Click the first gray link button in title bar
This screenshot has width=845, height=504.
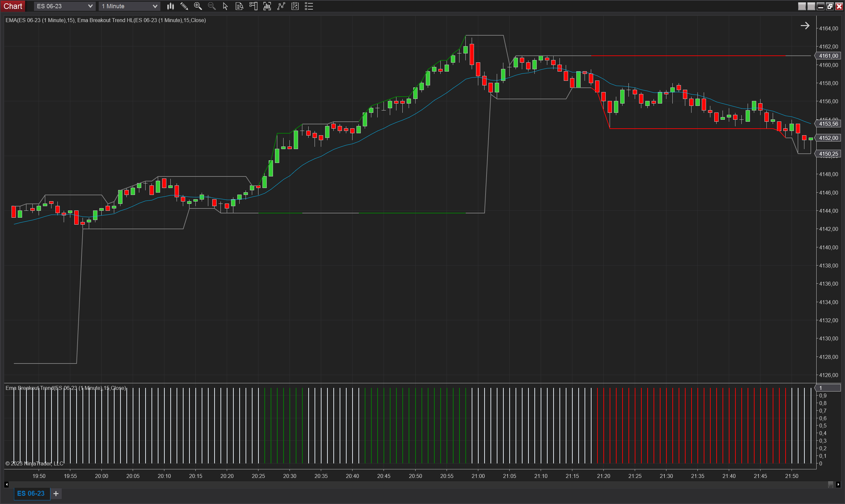coord(802,6)
